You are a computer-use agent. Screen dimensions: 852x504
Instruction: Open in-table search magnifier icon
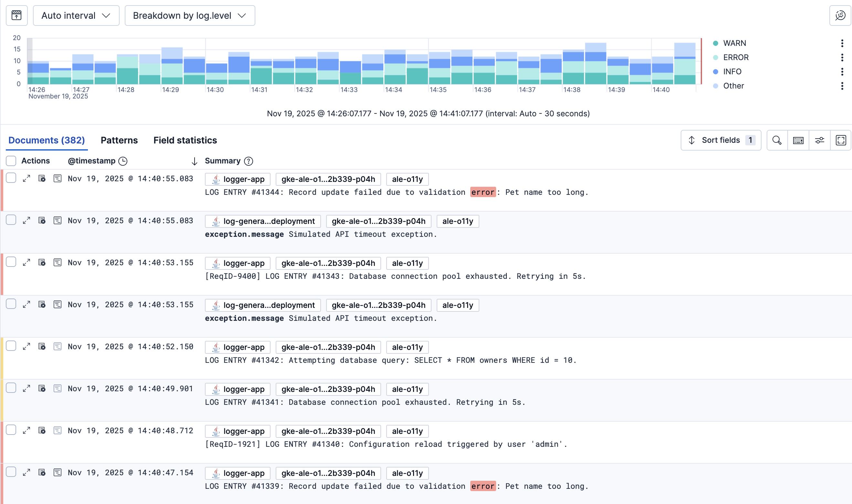(777, 140)
